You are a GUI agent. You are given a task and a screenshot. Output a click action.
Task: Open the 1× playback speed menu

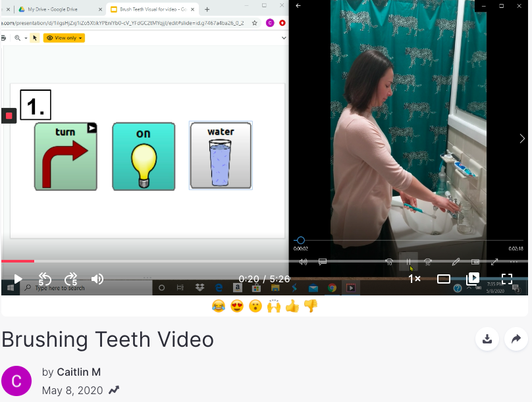pyautogui.click(x=414, y=279)
